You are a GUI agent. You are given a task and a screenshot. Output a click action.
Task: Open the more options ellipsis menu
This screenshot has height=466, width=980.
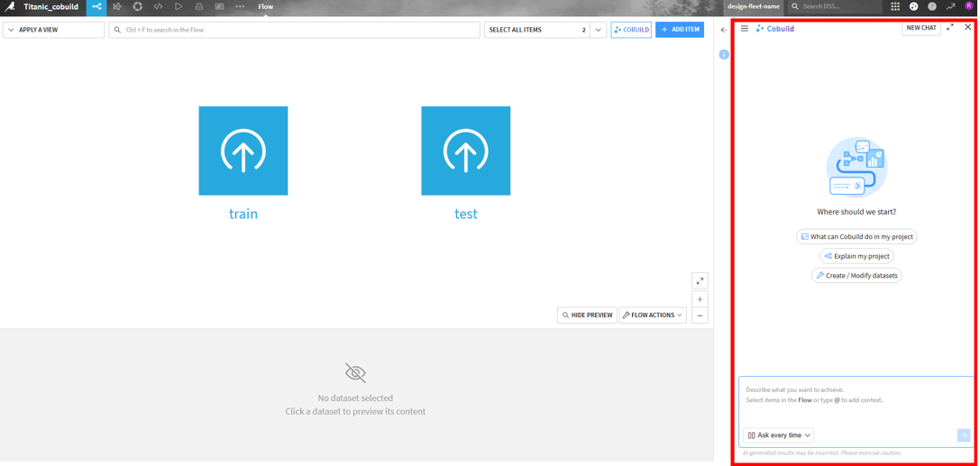240,7
